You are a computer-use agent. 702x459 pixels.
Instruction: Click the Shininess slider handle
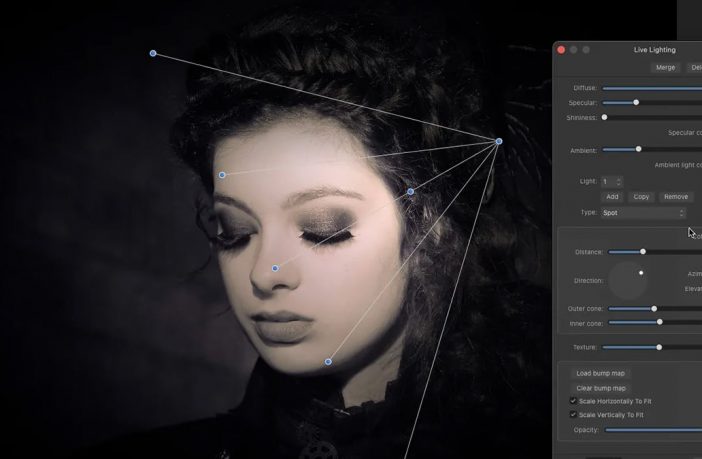click(604, 117)
